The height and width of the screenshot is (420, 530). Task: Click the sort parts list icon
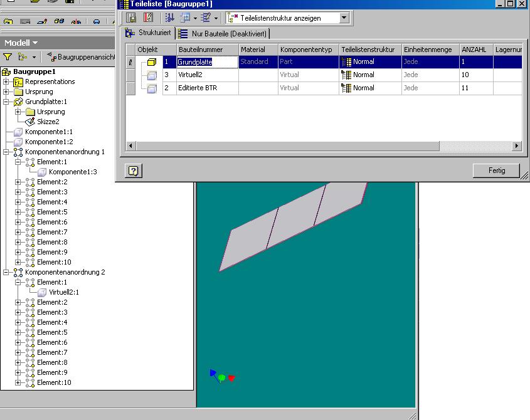(x=169, y=18)
